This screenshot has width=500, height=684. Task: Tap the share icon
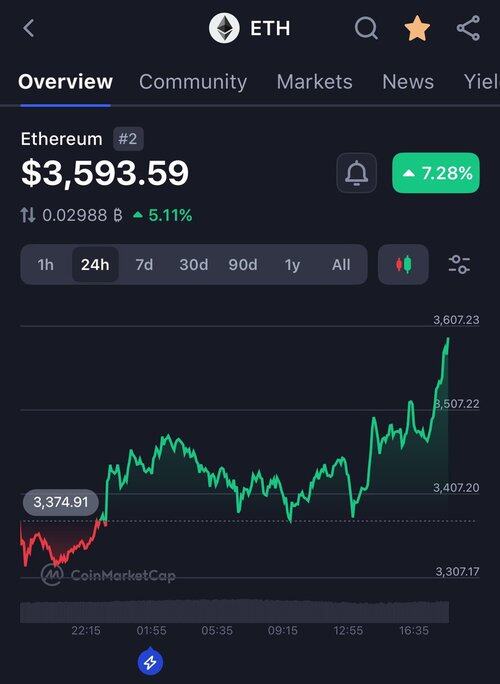468,28
